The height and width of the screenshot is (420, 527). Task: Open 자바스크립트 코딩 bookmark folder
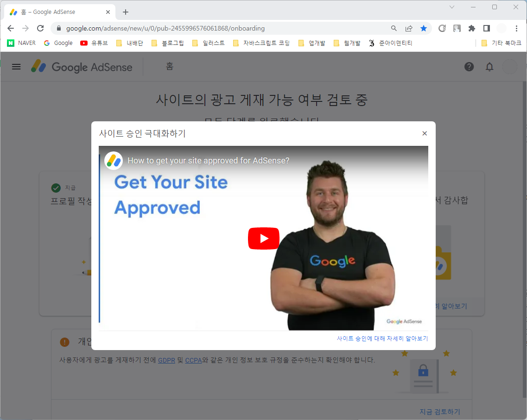(261, 43)
